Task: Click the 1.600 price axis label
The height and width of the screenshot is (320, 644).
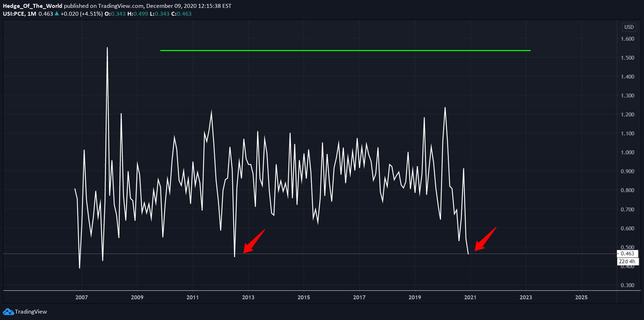Action: 628,39
